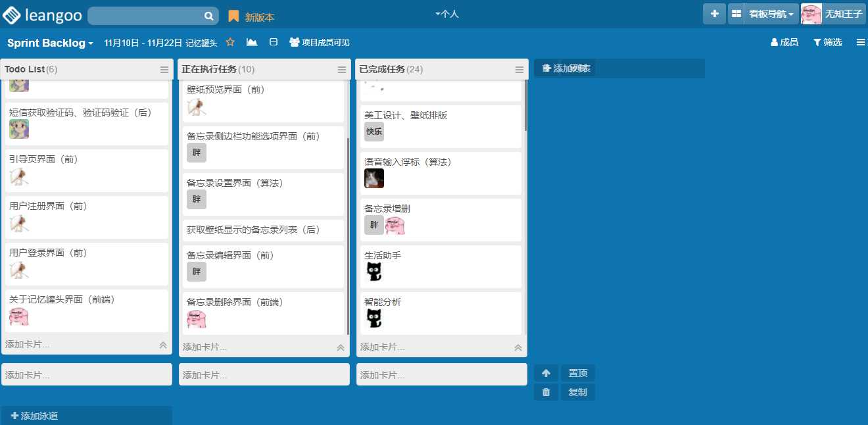Open 正在执行任务 column menu

(x=342, y=70)
